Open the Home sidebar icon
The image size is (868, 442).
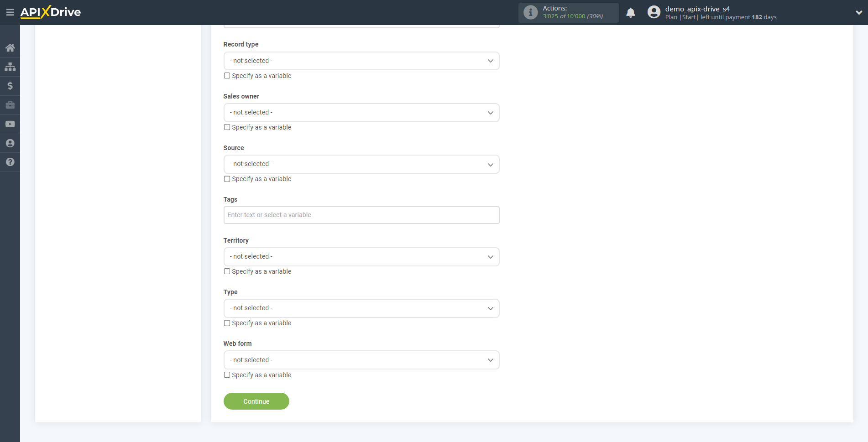click(x=10, y=48)
